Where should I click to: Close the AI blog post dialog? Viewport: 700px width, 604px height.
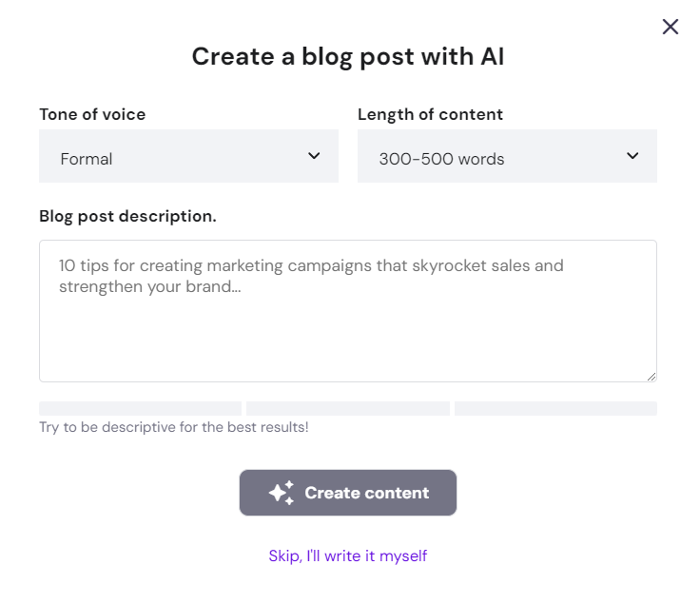click(671, 27)
